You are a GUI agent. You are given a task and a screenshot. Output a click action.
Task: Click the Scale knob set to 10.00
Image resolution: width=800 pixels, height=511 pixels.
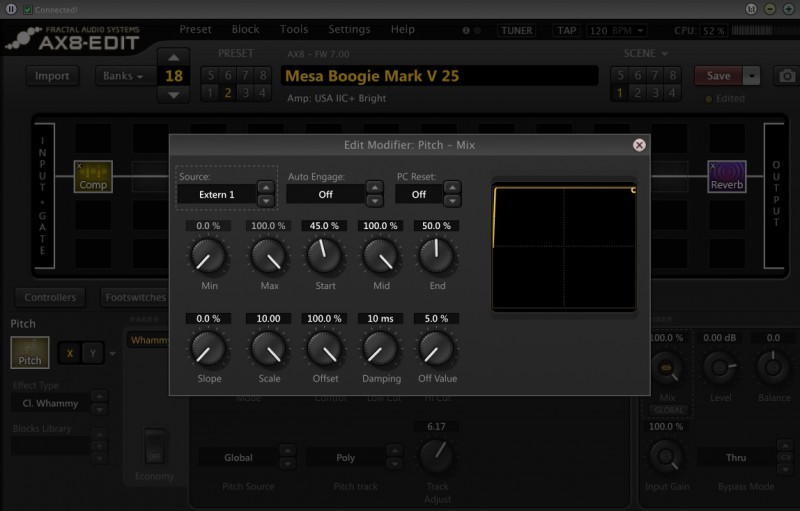click(267, 348)
